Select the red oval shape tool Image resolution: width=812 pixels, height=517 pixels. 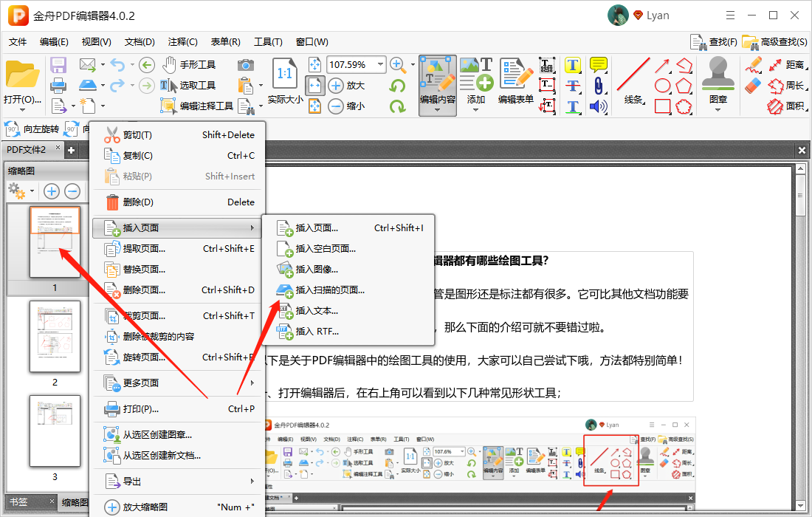[x=662, y=86]
